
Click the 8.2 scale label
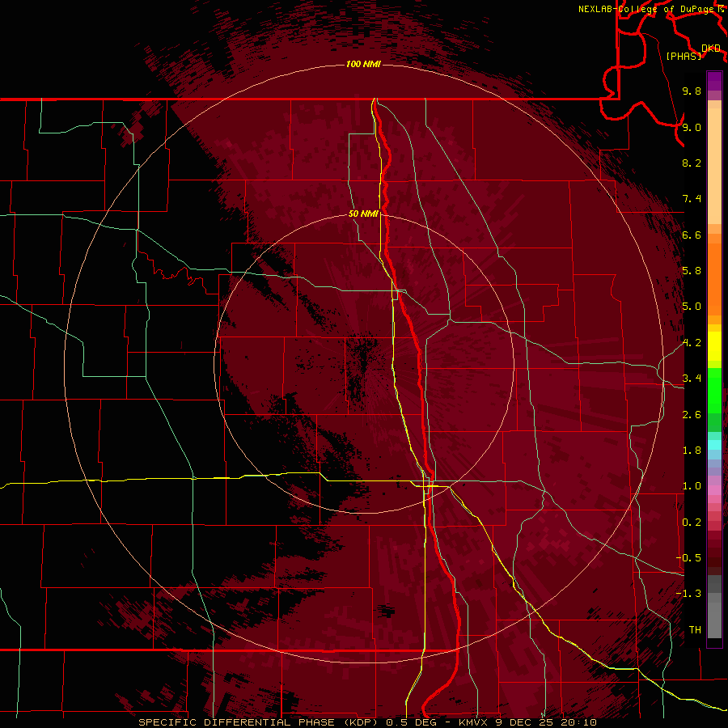tap(692, 163)
